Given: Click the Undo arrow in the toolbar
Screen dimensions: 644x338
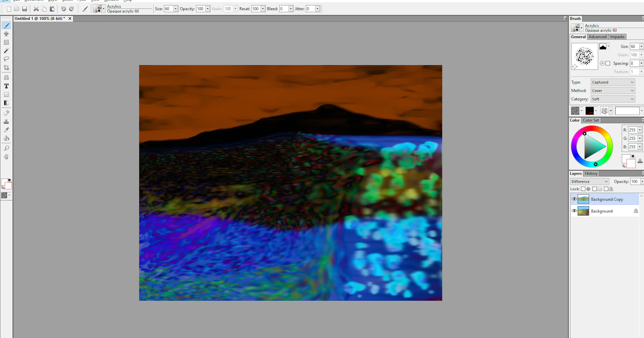Looking at the screenshot, I should (63, 9).
